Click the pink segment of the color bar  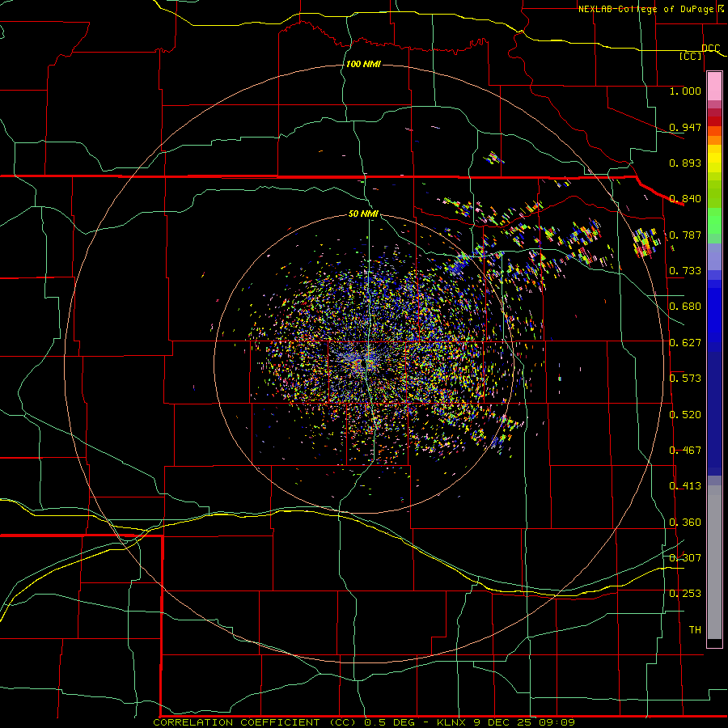(x=714, y=87)
